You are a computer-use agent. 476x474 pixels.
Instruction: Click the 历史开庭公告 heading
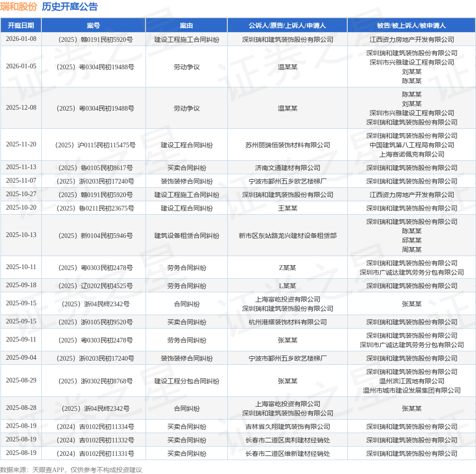[70, 7]
